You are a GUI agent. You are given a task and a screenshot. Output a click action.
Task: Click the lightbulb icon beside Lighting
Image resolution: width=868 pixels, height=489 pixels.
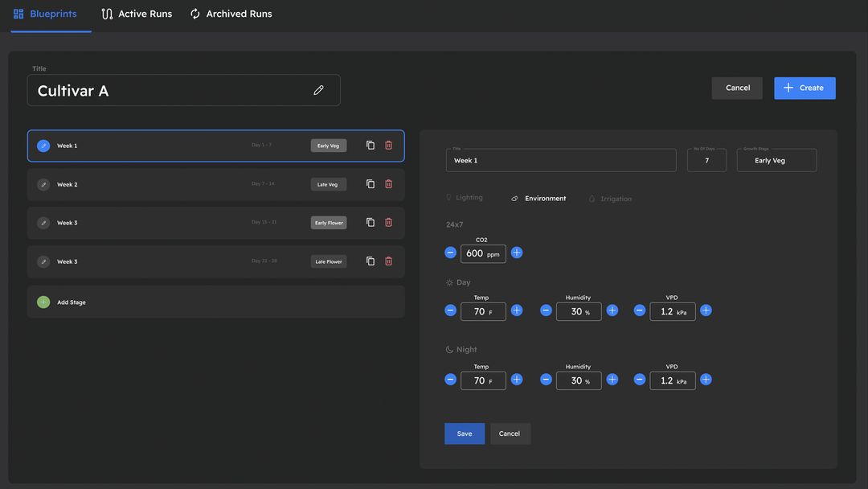click(x=448, y=197)
